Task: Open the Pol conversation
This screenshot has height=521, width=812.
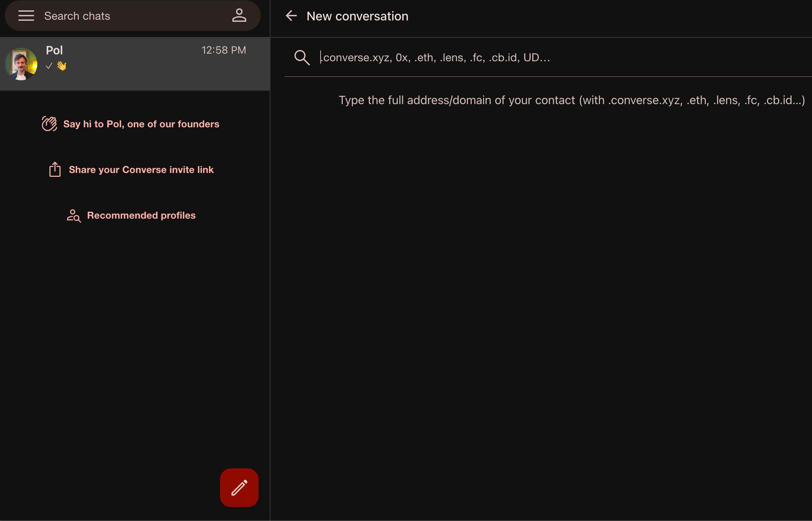Action: (135, 64)
